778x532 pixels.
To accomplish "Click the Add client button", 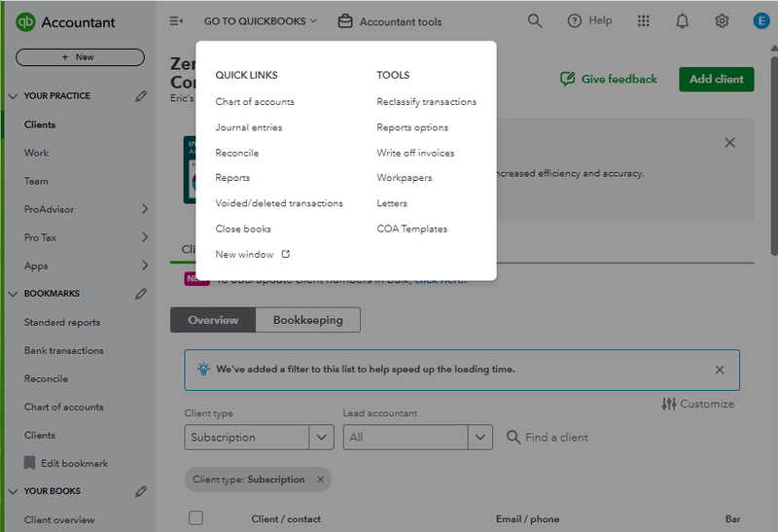I will (x=717, y=80).
